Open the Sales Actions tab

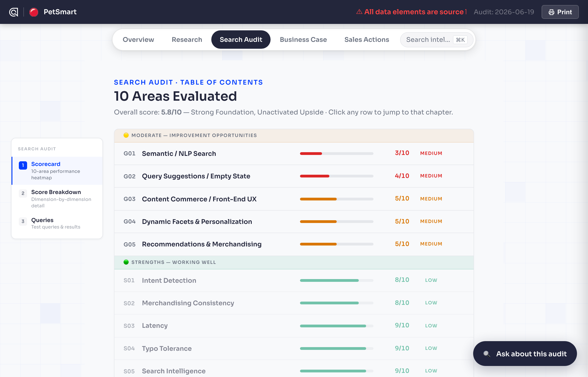click(x=366, y=39)
